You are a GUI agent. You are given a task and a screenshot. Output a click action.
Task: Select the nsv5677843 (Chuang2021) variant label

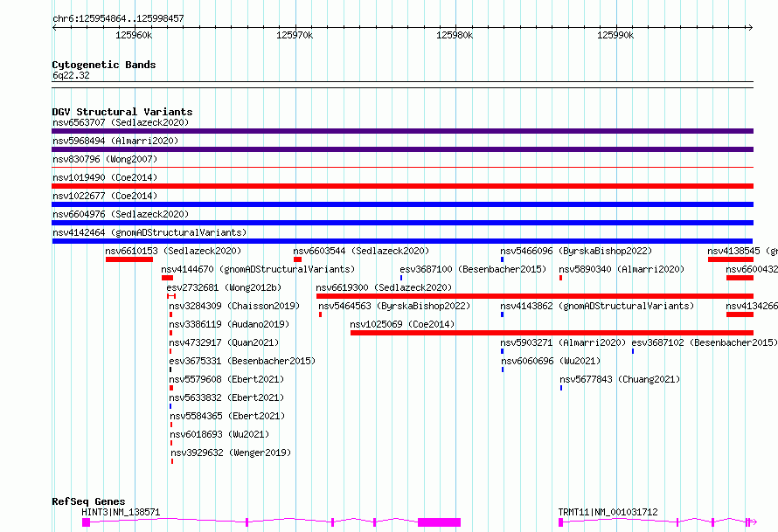620,379
